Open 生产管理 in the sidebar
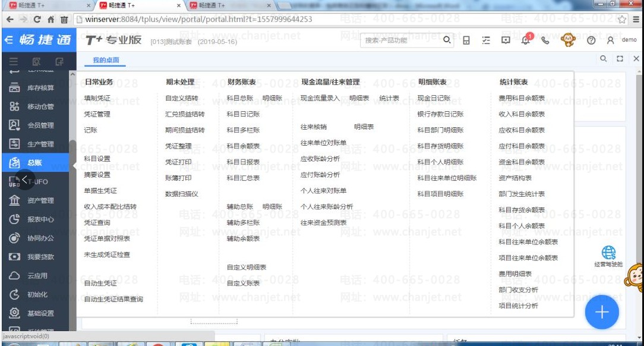644x346 pixels. click(x=35, y=144)
